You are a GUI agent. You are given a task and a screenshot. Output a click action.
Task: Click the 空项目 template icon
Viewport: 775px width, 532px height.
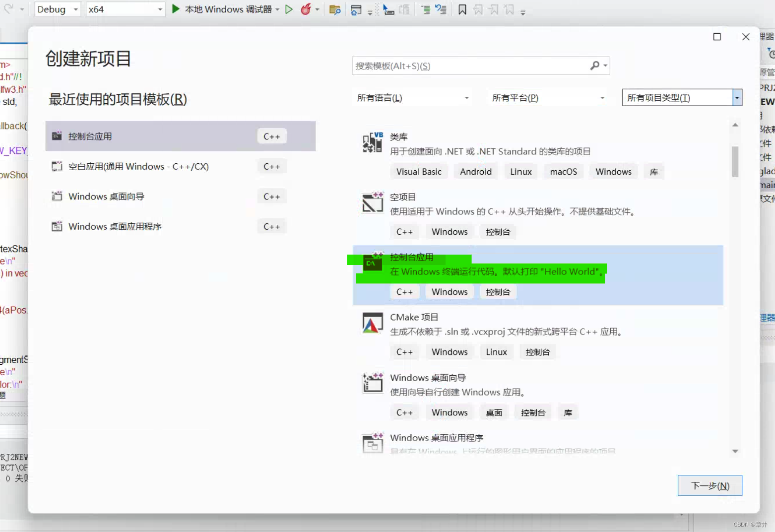372,202
